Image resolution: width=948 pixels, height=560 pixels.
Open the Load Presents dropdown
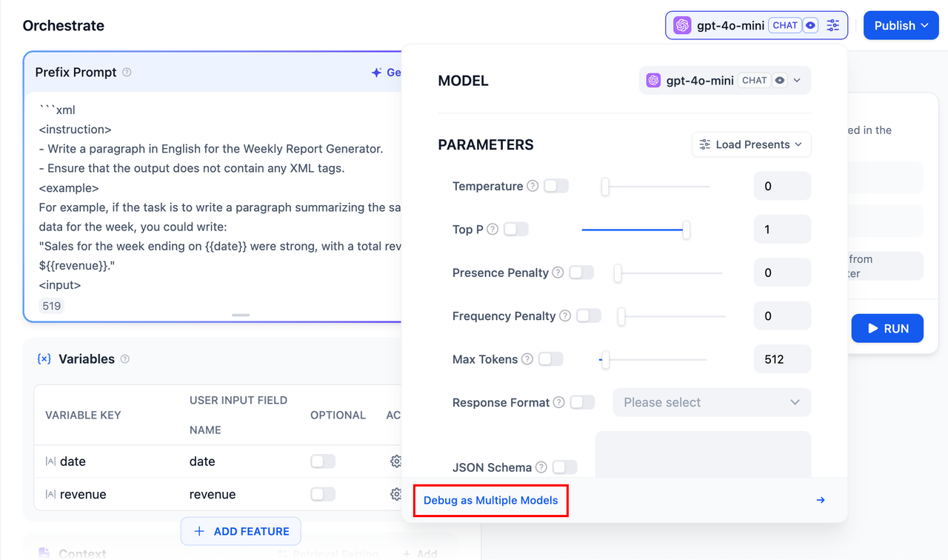(751, 144)
